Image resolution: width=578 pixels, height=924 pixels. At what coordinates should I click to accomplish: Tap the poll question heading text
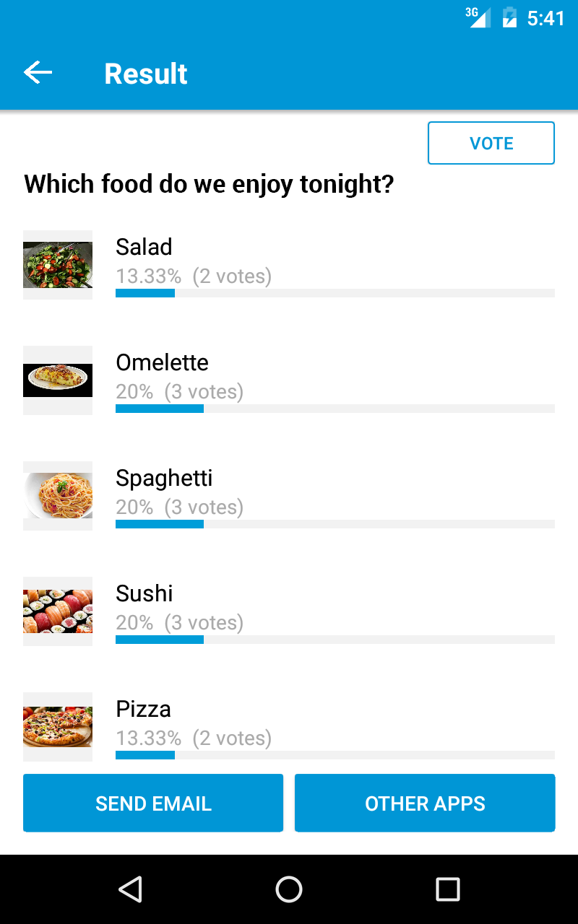(x=209, y=185)
